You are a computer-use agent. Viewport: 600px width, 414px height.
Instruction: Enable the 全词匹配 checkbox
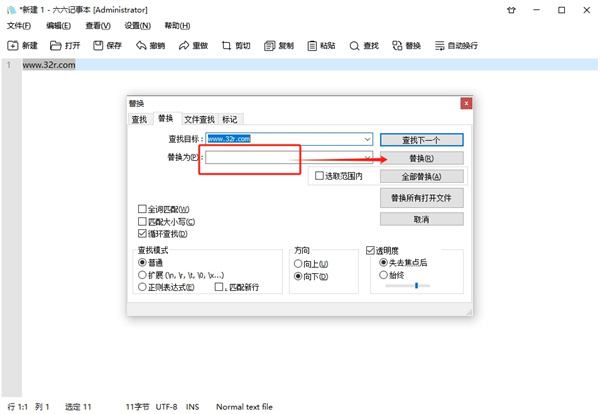click(142, 210)
